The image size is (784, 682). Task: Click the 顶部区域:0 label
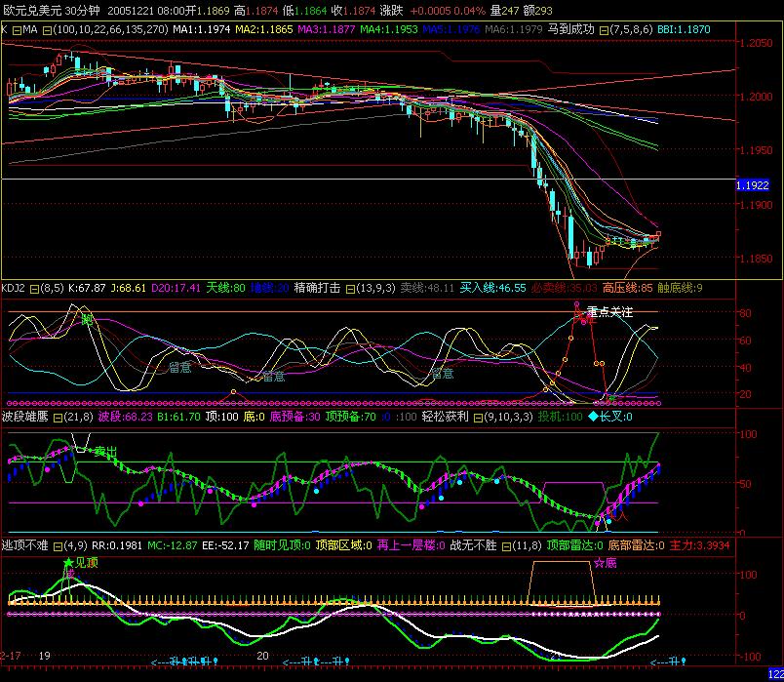(x=343, y=545)
